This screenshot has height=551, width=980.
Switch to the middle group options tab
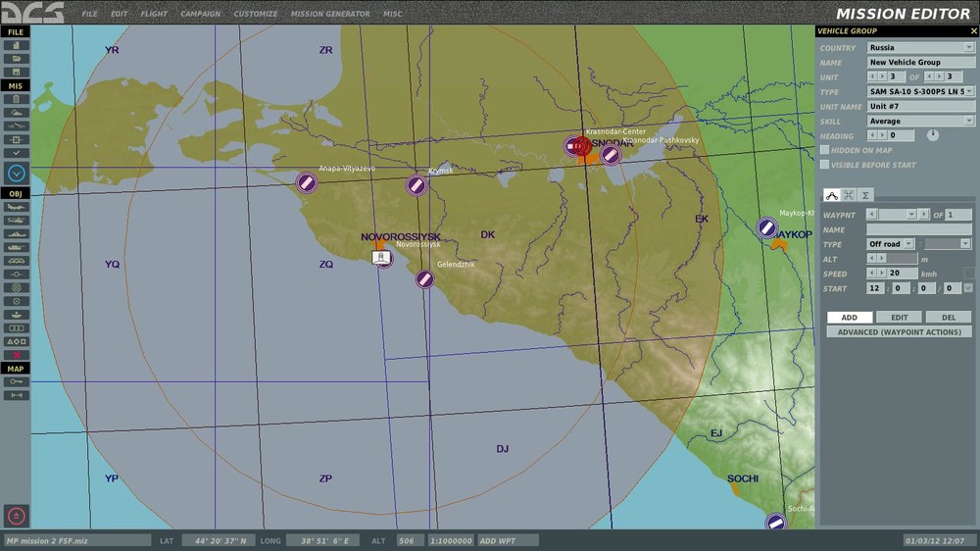(849, 195)
